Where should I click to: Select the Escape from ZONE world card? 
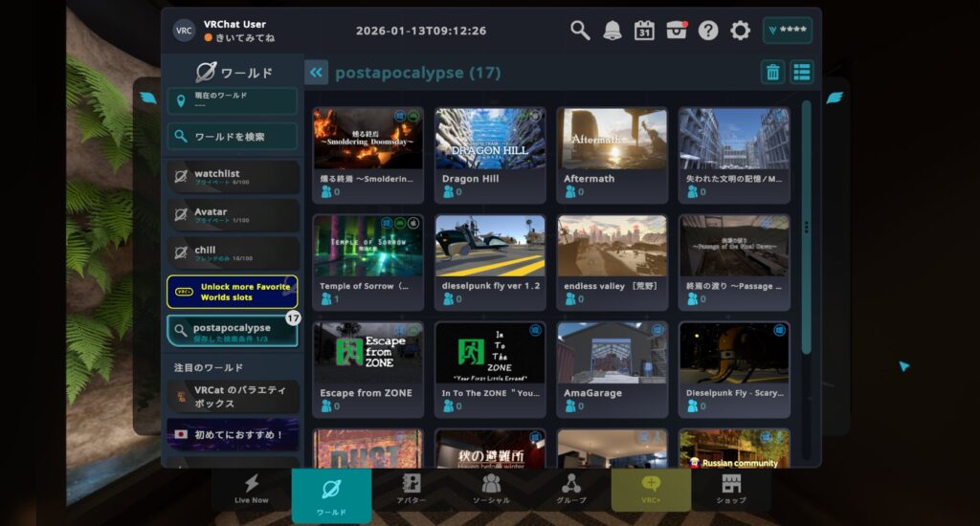pos(368,368)
